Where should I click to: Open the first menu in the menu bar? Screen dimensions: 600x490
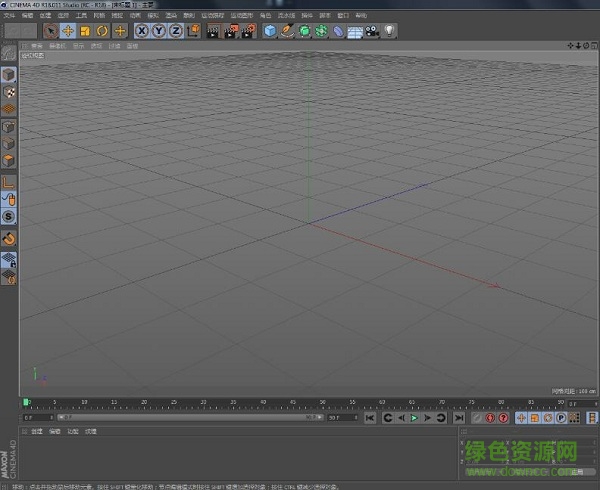pos(10,16)
